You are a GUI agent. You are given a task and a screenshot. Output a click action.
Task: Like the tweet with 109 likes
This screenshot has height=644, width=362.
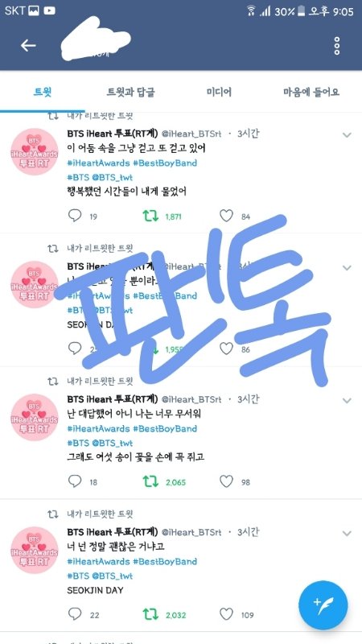[226, 614]
